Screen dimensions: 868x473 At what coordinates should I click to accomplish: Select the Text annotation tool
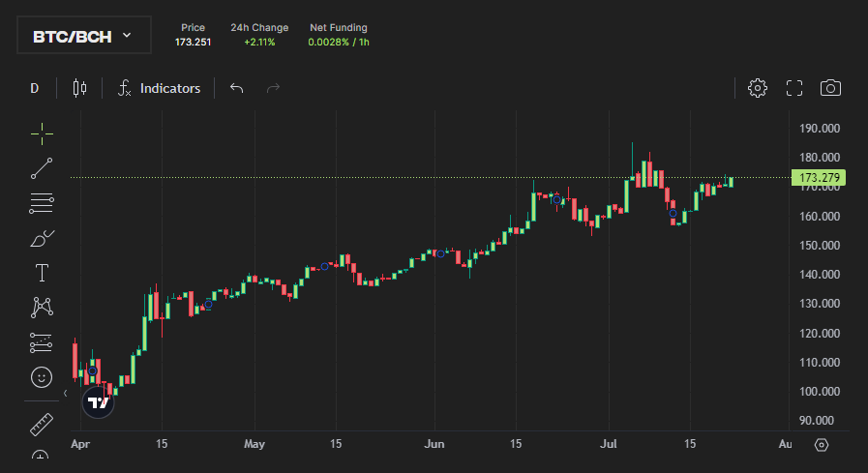pos(42,273)
